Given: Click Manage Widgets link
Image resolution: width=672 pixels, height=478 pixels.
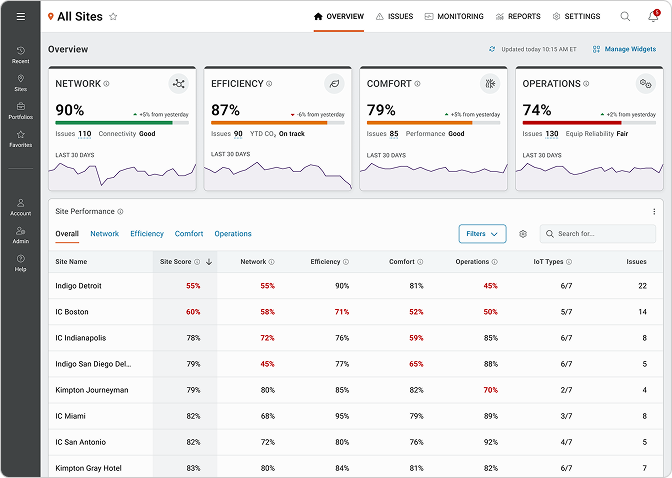Looking at the screenshot, I should pos(624,49).
